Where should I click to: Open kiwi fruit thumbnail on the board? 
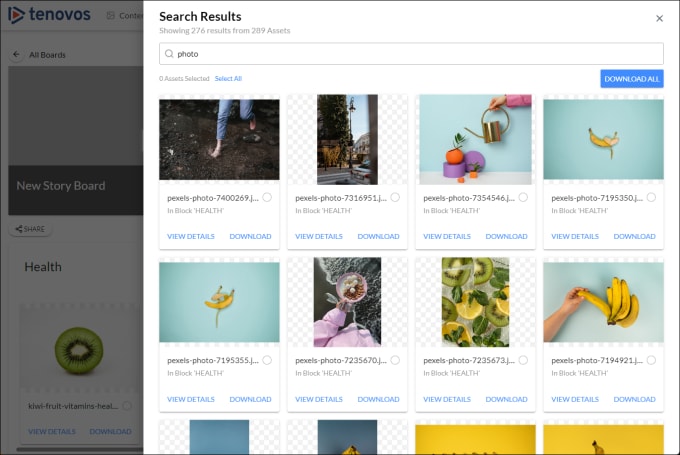coord(79,350)
